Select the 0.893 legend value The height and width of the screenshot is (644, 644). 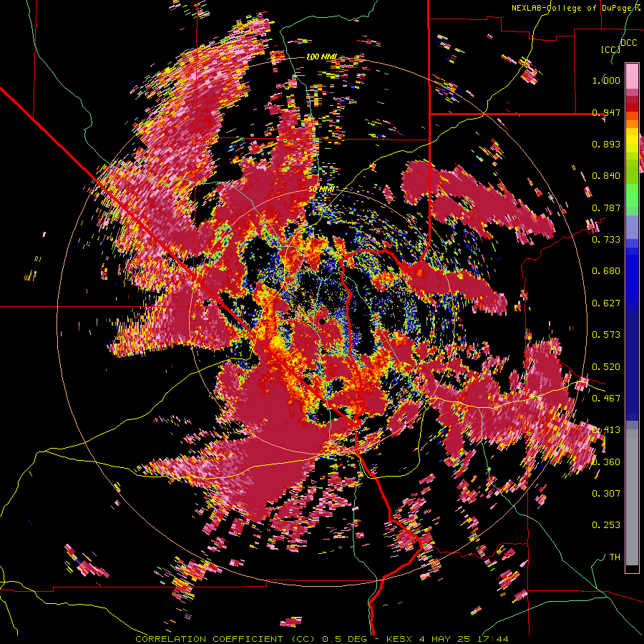coord(606,144)
